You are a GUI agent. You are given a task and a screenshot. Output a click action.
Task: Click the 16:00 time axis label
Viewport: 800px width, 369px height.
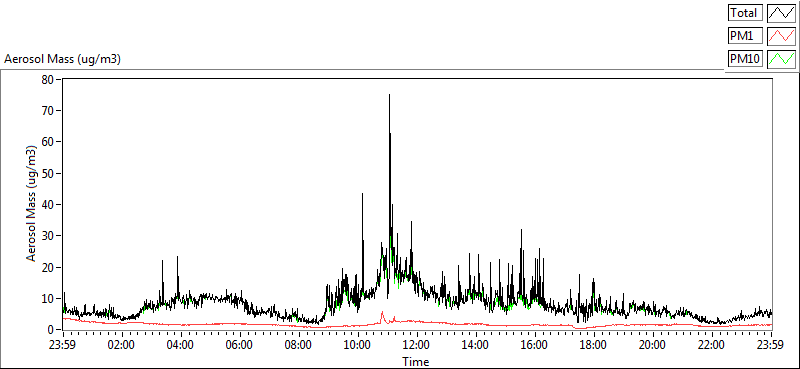[535, 345]
